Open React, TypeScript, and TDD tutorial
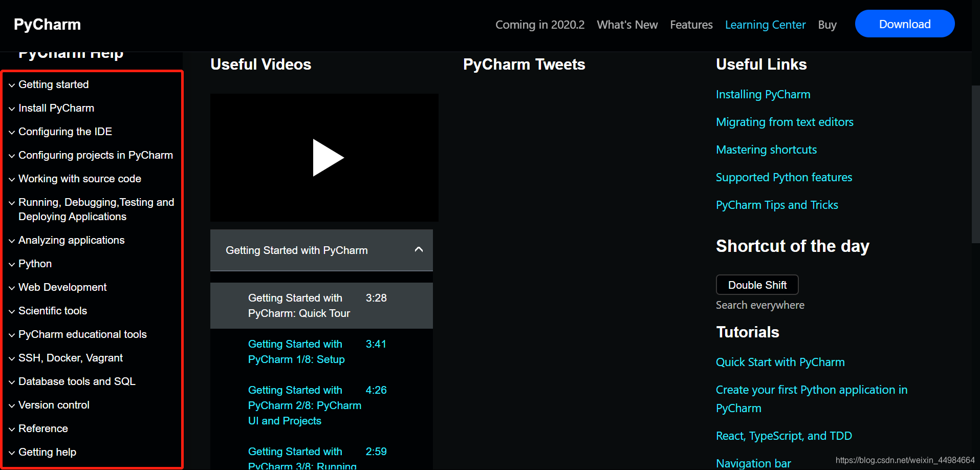The image size is (980, 470). pyautogui.click(x=783, y=436)
